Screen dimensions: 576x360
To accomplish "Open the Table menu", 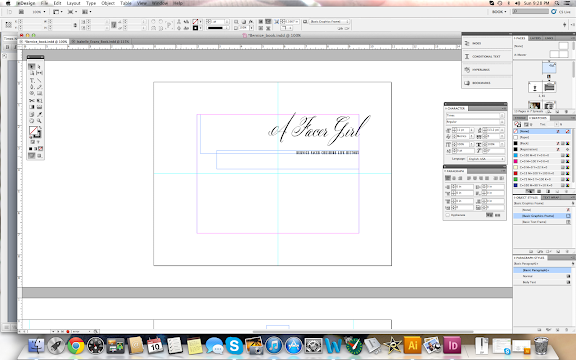I will [x=126, y=3].
